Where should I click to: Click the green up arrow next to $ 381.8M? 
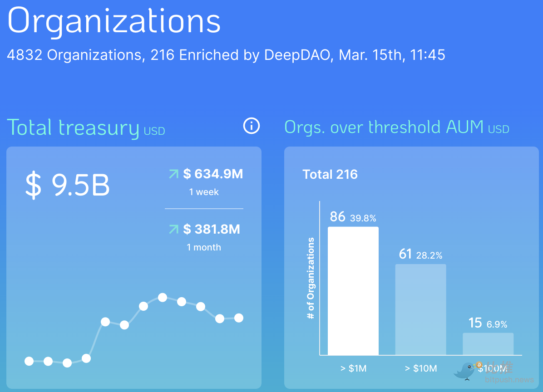click(173, 229)
